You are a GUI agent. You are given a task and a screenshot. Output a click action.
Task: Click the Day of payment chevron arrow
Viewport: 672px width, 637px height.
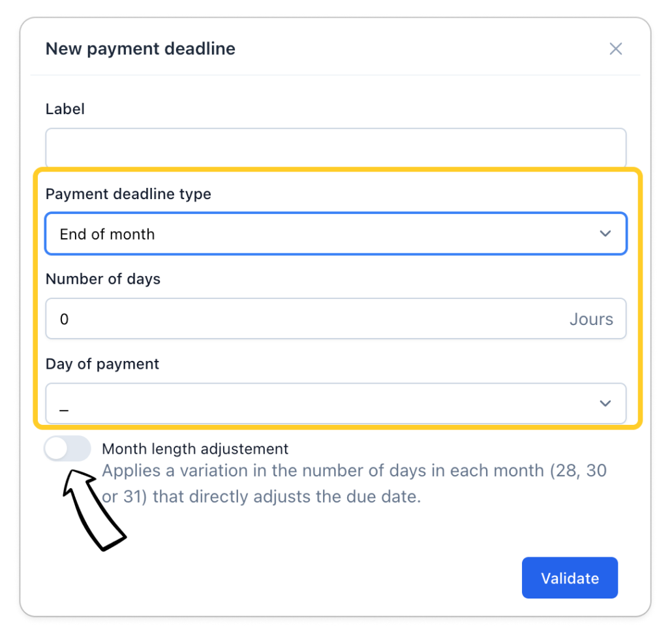click(605, 403)
